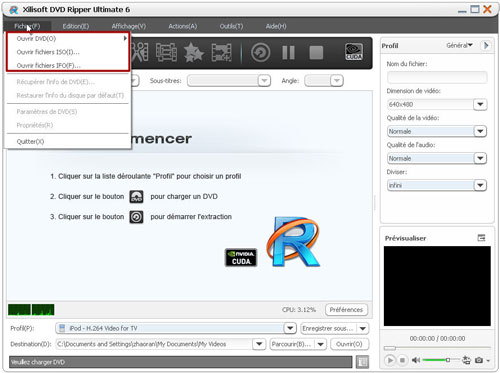Open the snapshot options arrow beside camera

pos(488,360)
